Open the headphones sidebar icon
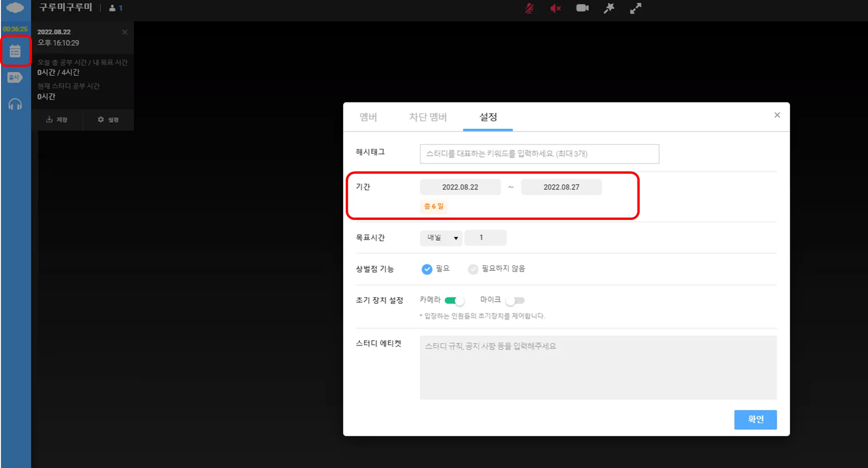Image resolution: width=868 pixels, height=468 pixels. [x=15, y=104]
